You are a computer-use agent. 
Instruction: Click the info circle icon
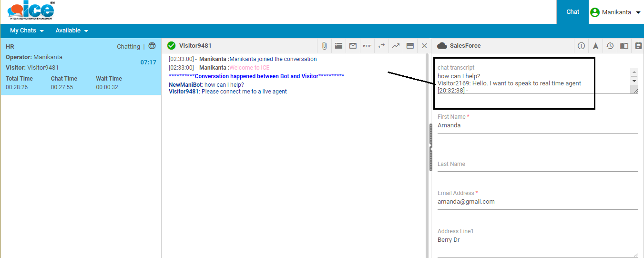(x=581, y=46)
